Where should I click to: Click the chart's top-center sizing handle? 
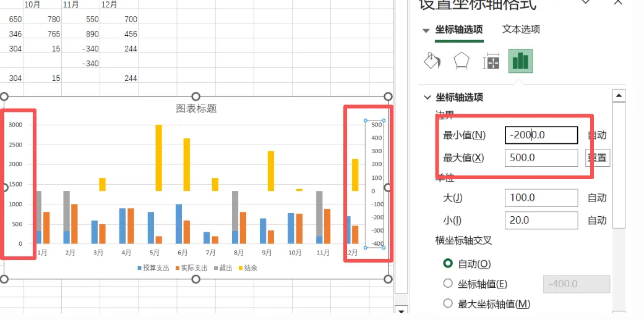pyautogui.click(x=196, y=96)
